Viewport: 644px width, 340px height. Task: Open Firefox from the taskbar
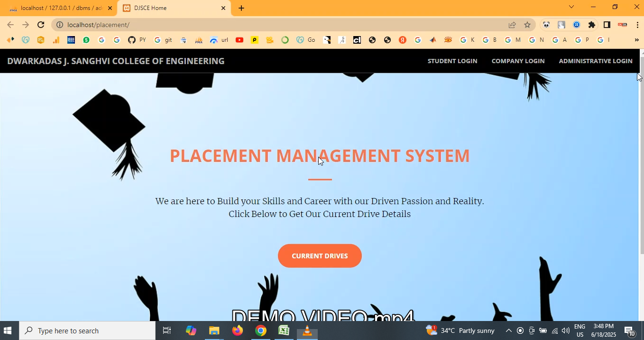click(x=238, y=331)
